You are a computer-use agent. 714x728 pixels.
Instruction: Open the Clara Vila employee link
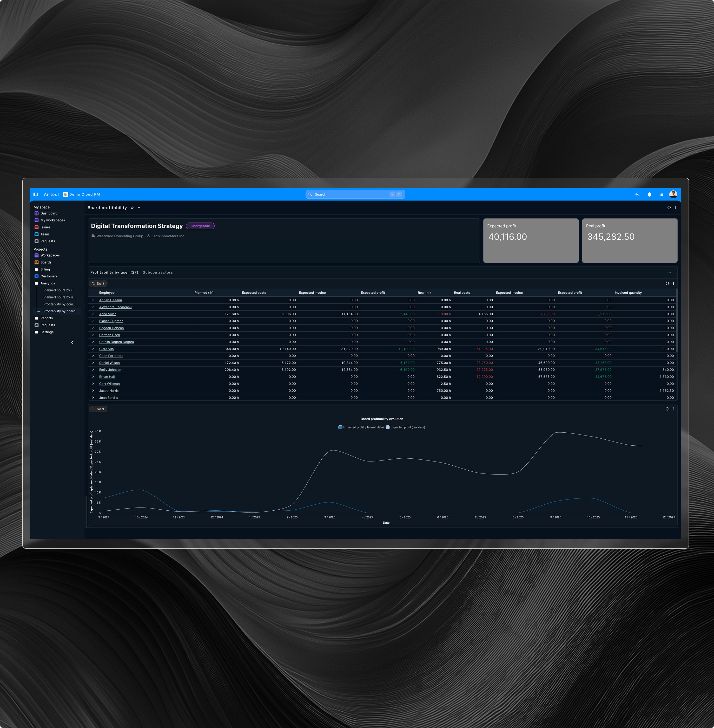coord(106,349)
